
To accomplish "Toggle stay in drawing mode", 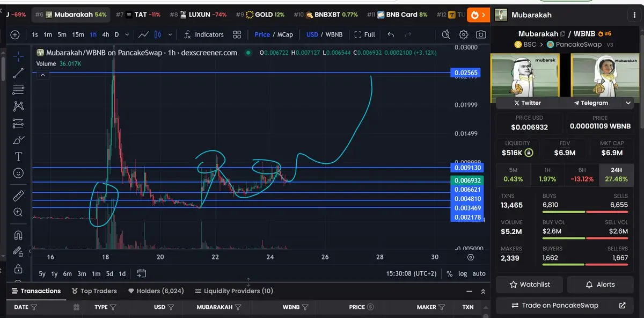I will click(18, 251).
